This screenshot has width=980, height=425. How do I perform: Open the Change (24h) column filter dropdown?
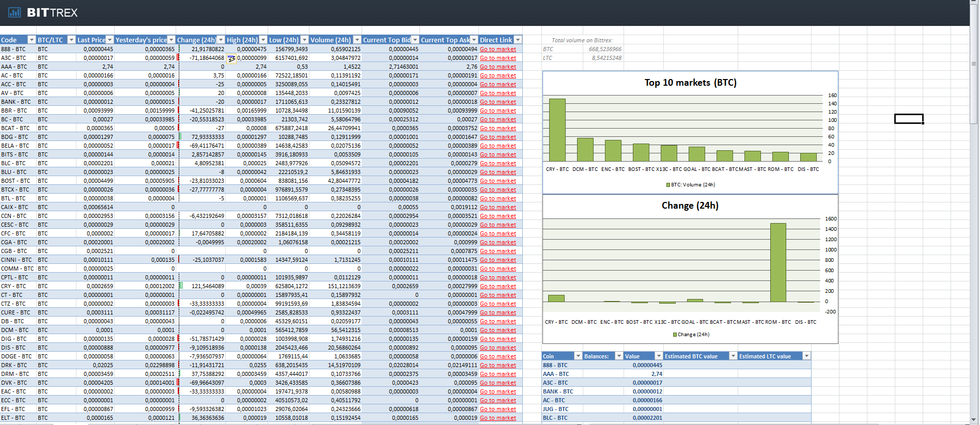[221, 40]
